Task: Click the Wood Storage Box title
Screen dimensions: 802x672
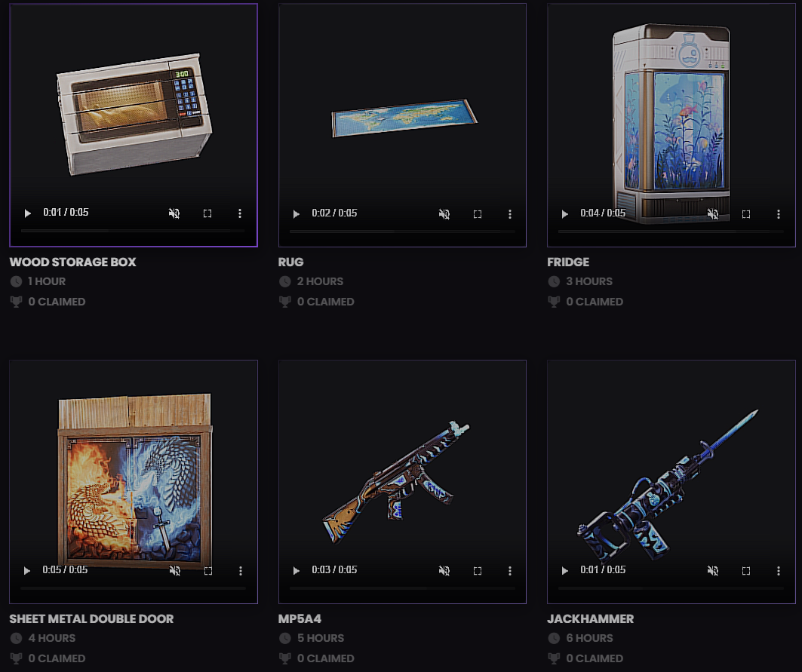Action: [x=72, y=262]
